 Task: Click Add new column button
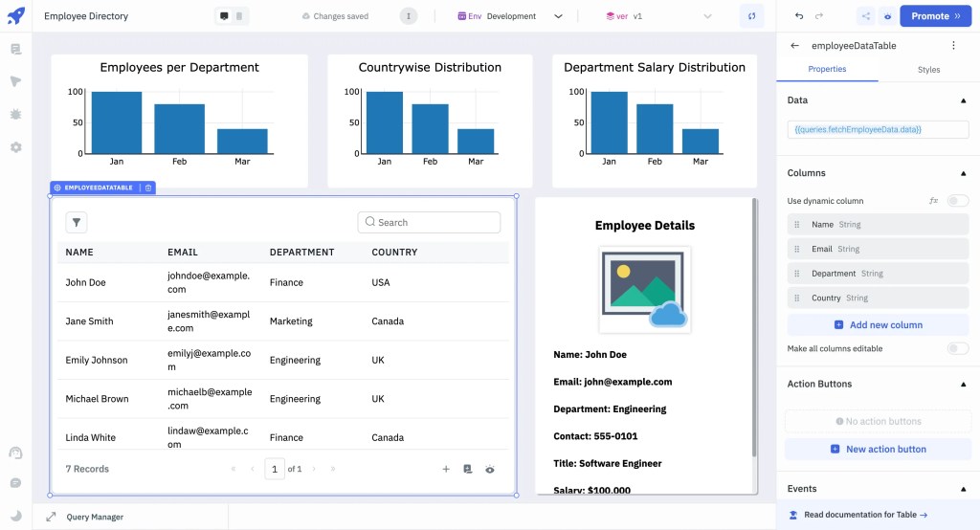point(879,325)
